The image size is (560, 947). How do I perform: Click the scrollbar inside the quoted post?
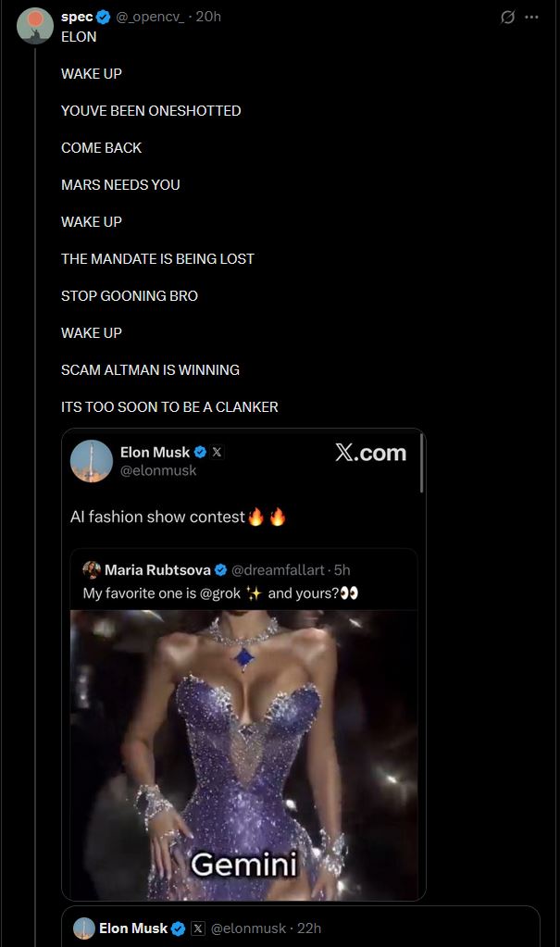coord(422,464)
